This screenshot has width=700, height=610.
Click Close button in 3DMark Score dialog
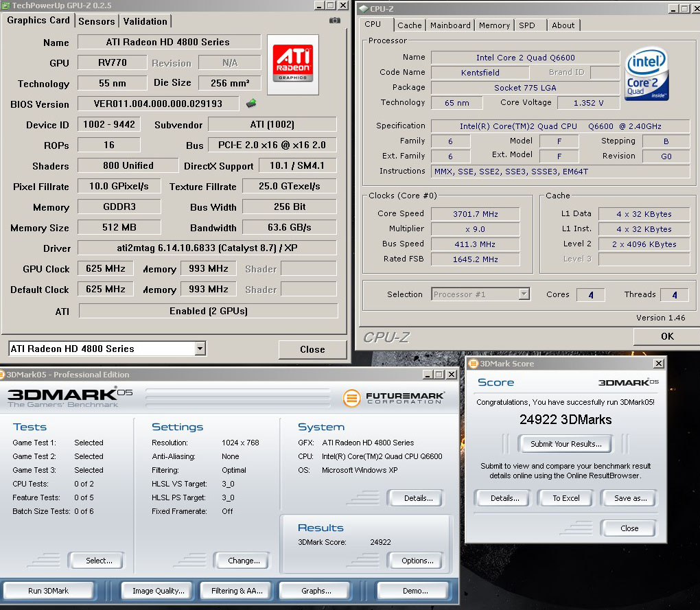(629, 528)
